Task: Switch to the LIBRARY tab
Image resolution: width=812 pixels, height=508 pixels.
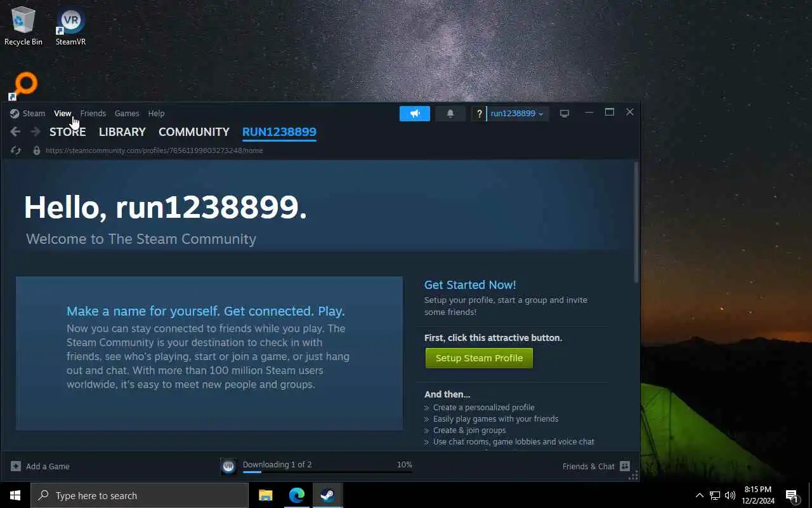Action: (x=122, y=132)
